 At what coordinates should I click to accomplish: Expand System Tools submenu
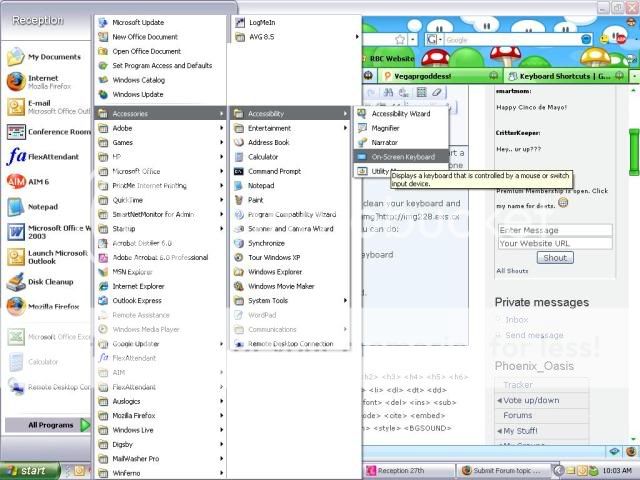tap(290, 300)
